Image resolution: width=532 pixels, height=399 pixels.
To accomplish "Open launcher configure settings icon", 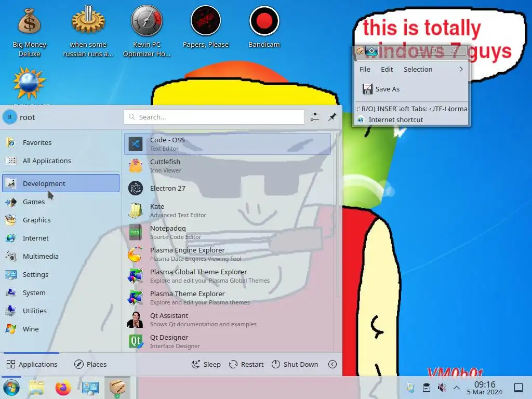I will [314, 117].
